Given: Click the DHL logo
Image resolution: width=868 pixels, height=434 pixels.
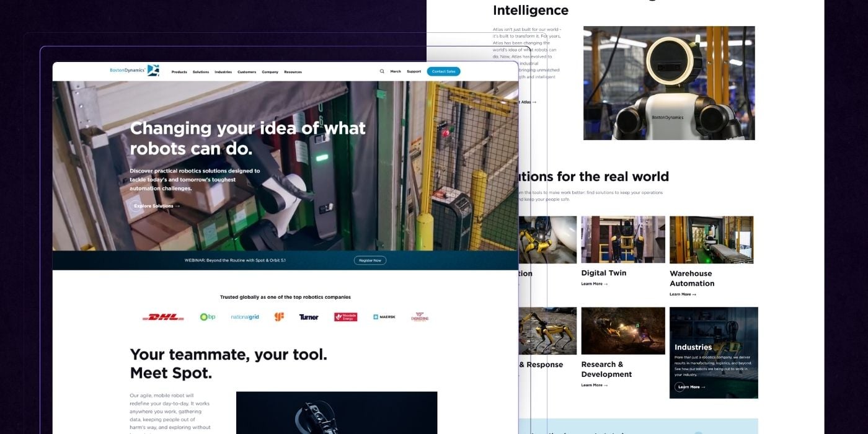Looking at the screenshot, I should (x=163, y=317).
